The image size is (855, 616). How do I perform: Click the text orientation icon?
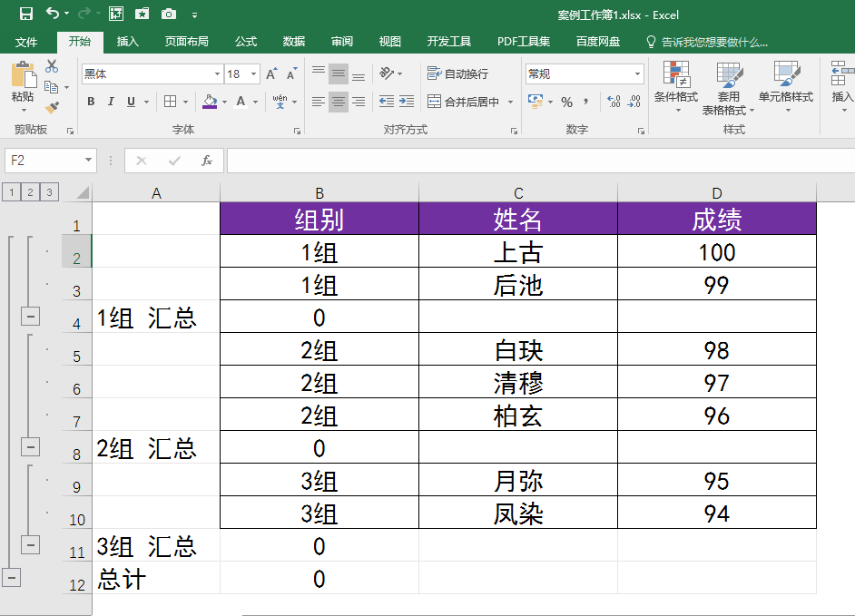(x=387, y=73)
